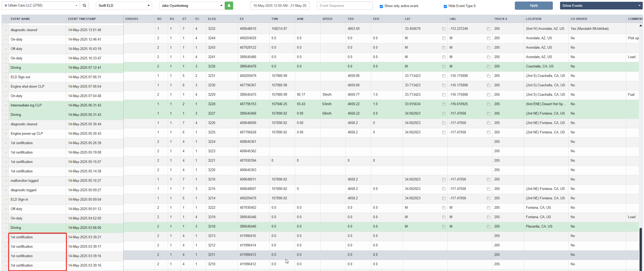Copy latitude icon in ELDS 3244 row
Viewport: 644px width, 271px height.
(444, 38)
